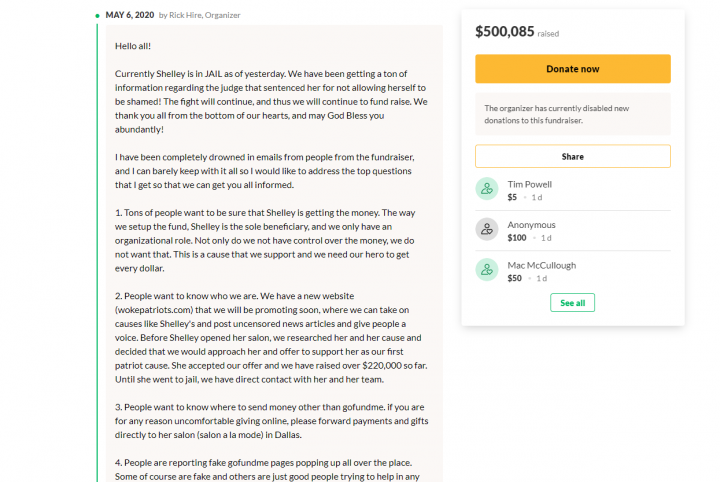Click the $100 anonymous donation amount
Screen dimensions: 720x482
pos(517,238)
